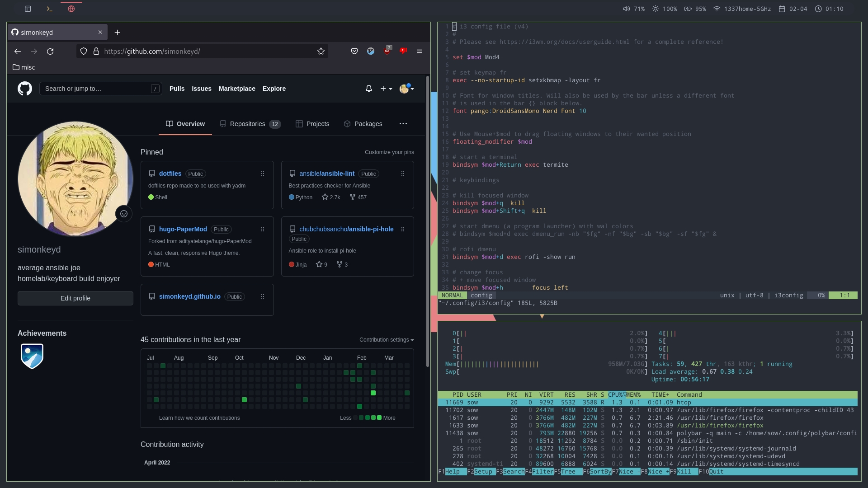Switch to the Repositories tab
The width and height of the screenshot is (868, 488).
point(250,124)
